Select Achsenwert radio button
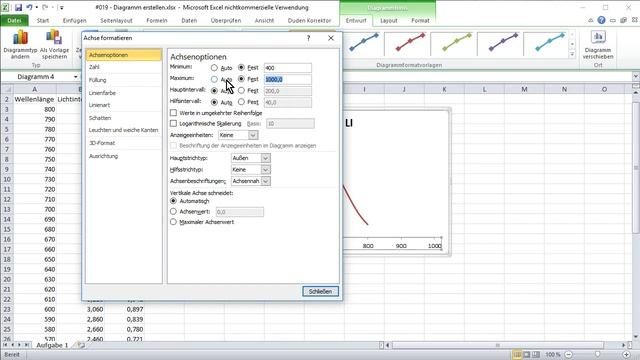640x360 pixels. coord(173,211)
